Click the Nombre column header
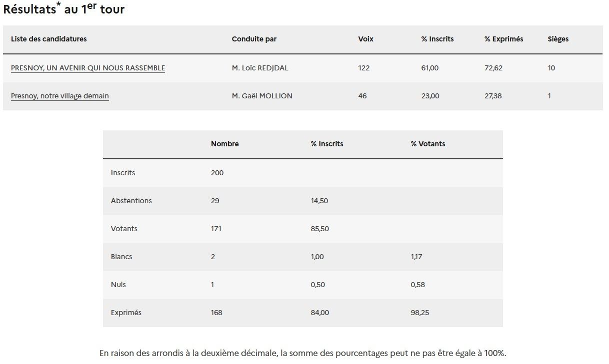This screenshot has width=609, height=364. (x=225, y=144)
